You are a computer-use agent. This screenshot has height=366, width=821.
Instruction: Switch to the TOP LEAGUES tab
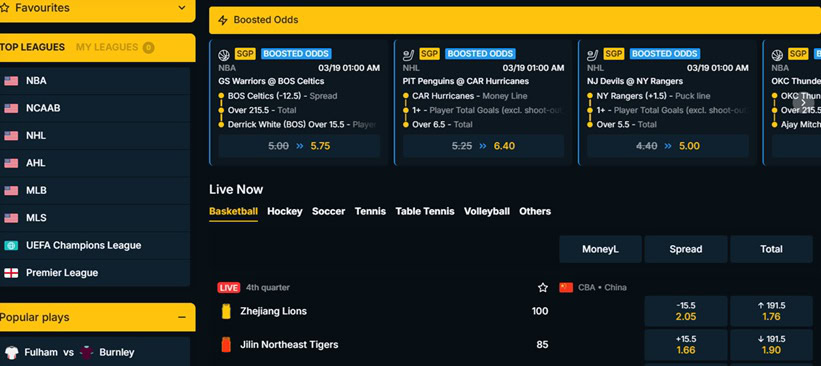[x=32, y=47]
